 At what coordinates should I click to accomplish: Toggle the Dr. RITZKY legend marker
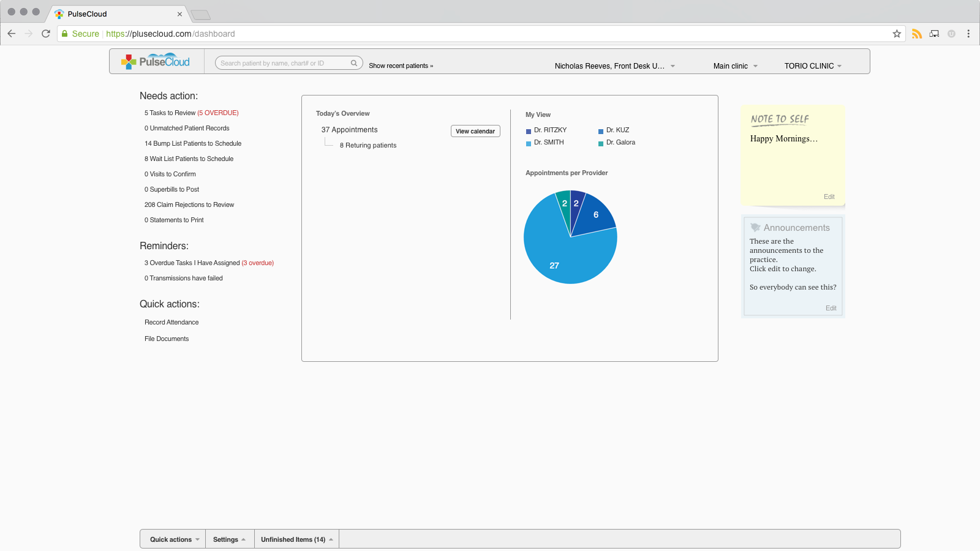[x=529, y=131]
